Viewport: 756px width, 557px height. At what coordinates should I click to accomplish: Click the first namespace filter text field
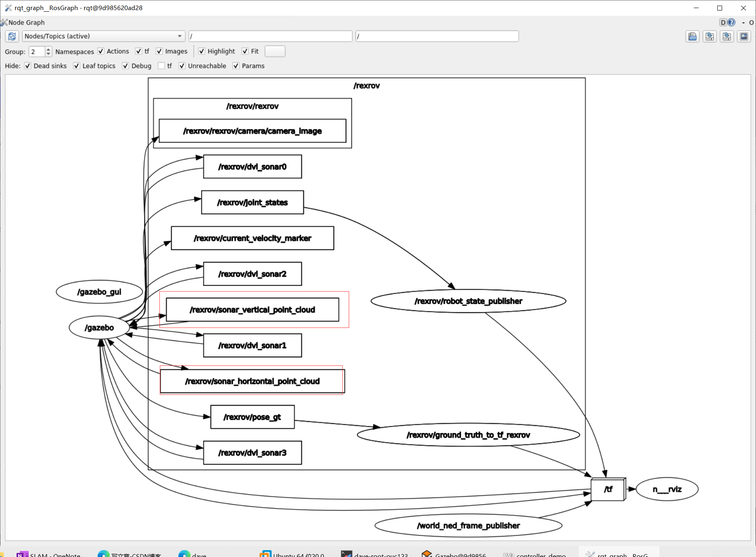click(x=270, y=36)
